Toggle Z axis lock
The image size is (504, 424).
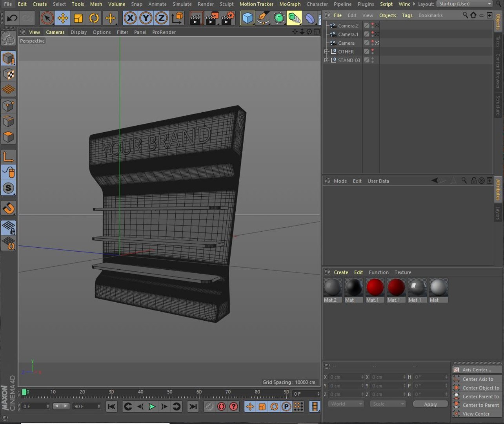[161, 18]
